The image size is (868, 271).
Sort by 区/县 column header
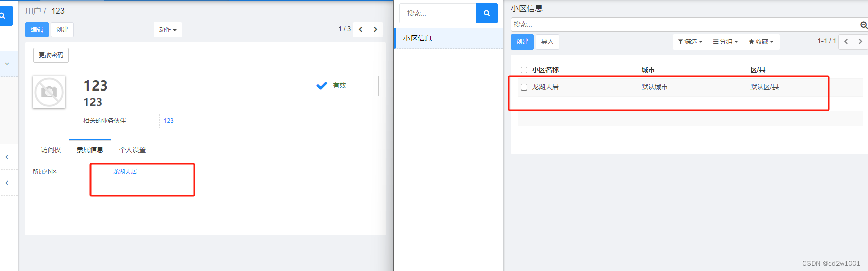tap(757, 70)
